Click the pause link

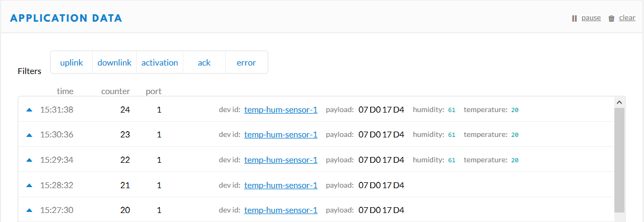[x=591, y=18]
